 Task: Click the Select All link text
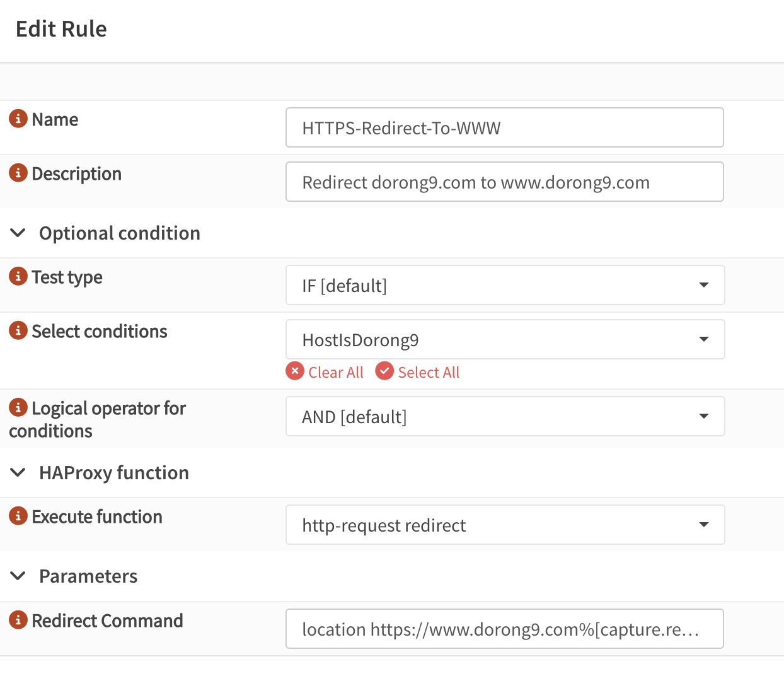(x=429, y=373)
